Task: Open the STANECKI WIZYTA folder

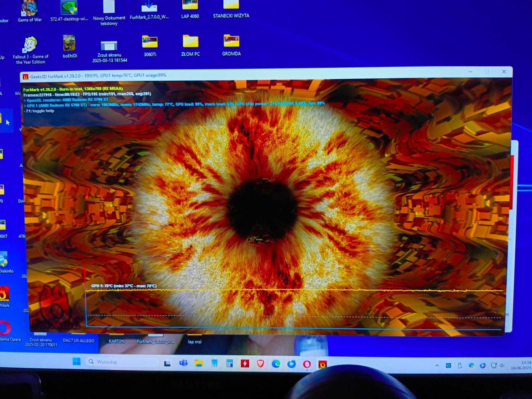Action: (x=231, y=9)
